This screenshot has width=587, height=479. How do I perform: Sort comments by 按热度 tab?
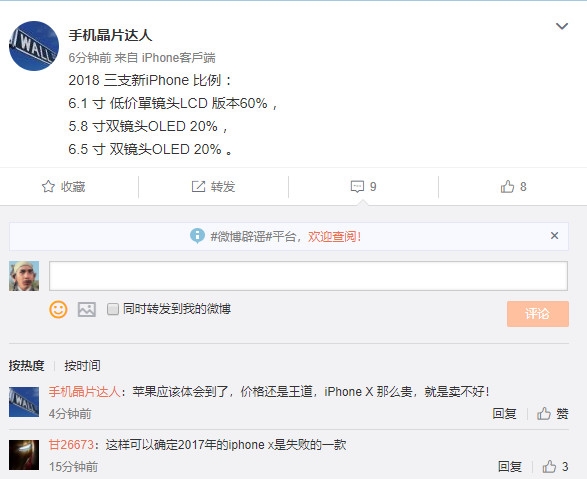pos(27,365)
